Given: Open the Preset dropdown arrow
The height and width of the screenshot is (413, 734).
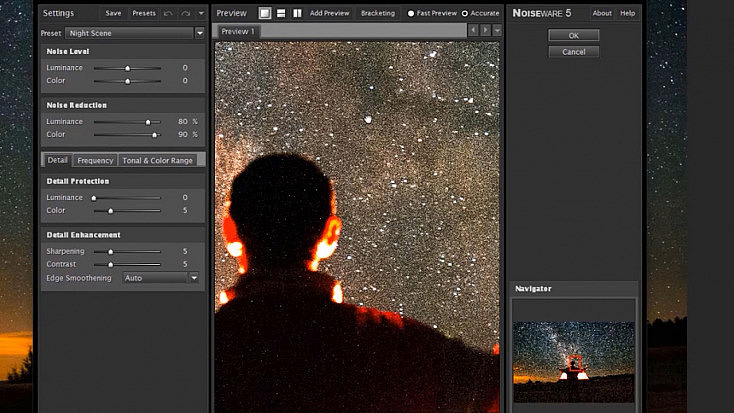Looking at the screenshot, I should pos(200,33).
